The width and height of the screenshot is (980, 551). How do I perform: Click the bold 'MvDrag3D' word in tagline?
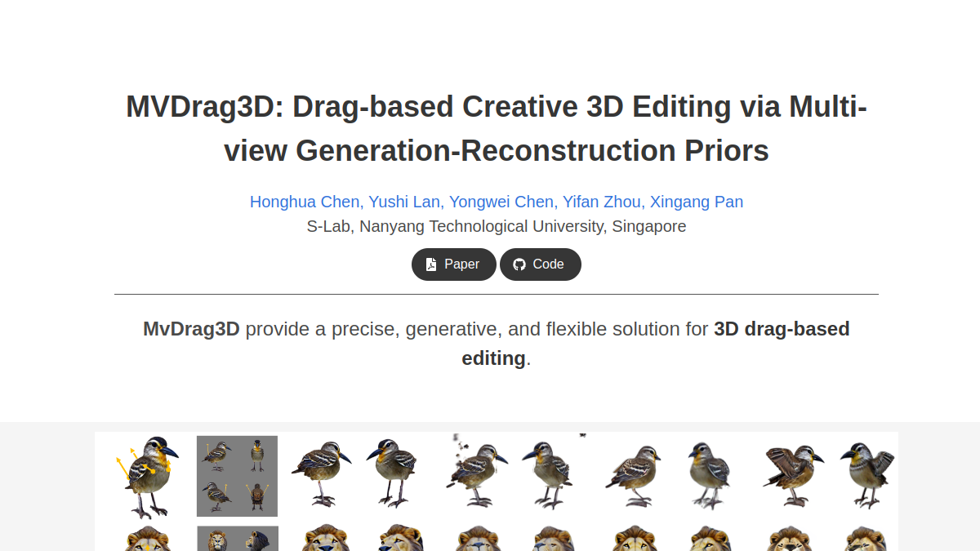point(191,329)
